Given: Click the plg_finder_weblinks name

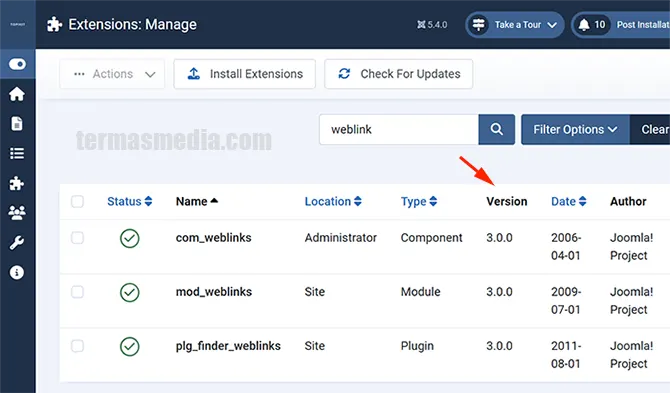Looking at the screenshot, I should 228,346.
